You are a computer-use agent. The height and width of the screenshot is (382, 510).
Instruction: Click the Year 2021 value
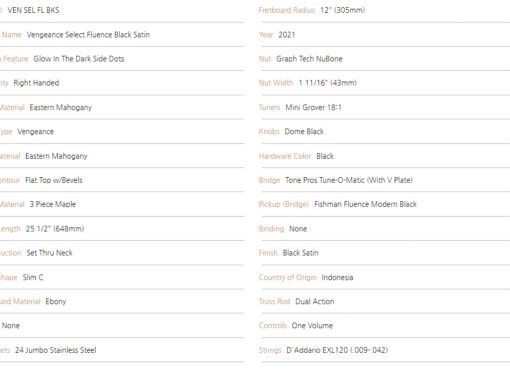tap(287, 35)
